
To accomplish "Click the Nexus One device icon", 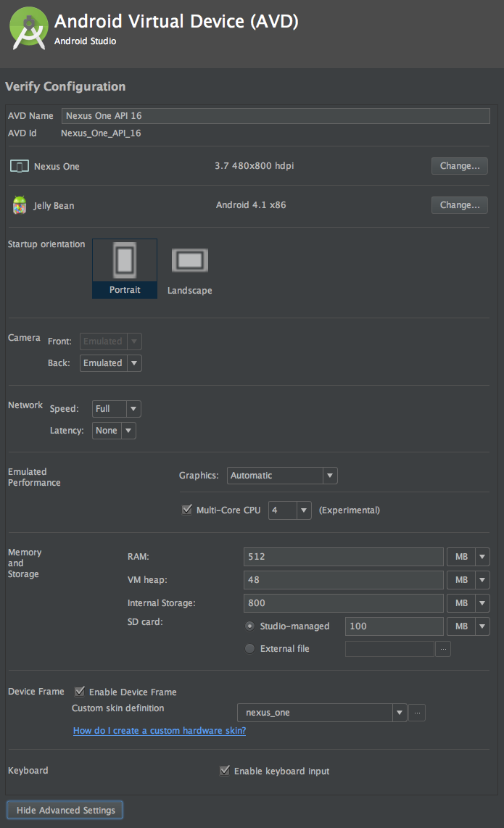I will pos(19,167).
